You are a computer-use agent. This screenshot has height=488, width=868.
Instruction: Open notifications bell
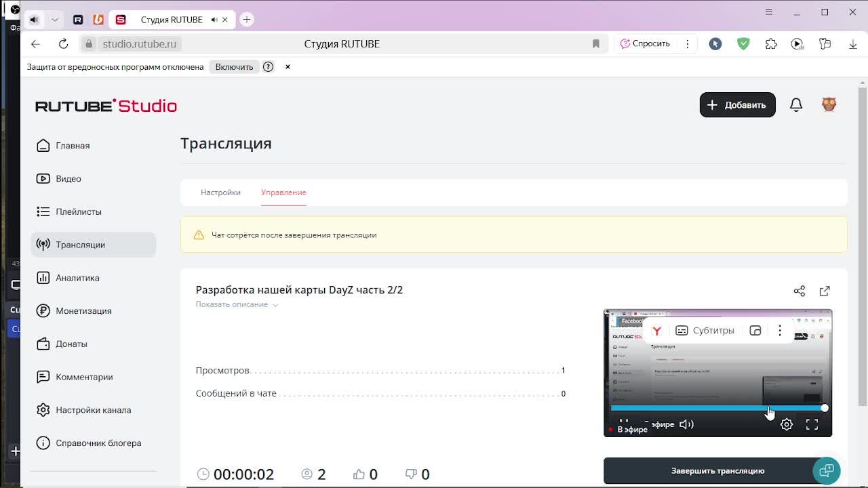(x=796, y=105)
